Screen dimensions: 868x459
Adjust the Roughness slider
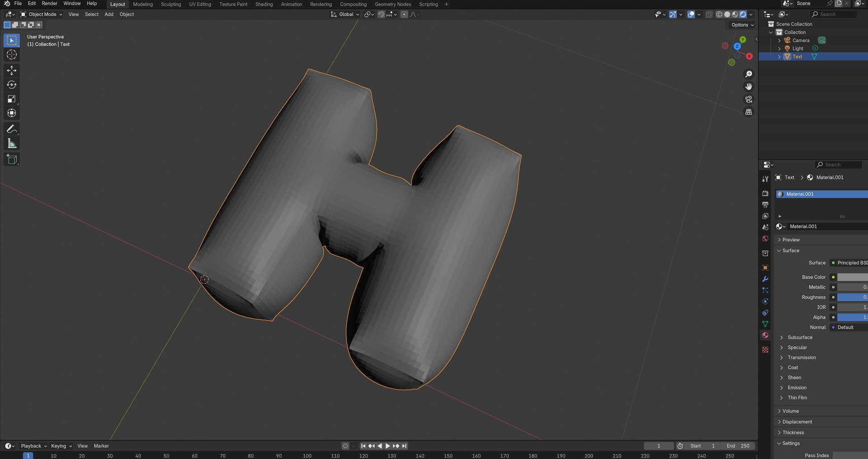click(x=852, y=297)
